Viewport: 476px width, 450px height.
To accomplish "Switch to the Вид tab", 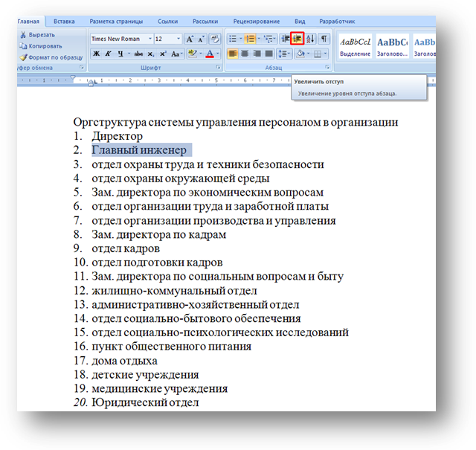I will pyautogui.click(x=300, y=22).
